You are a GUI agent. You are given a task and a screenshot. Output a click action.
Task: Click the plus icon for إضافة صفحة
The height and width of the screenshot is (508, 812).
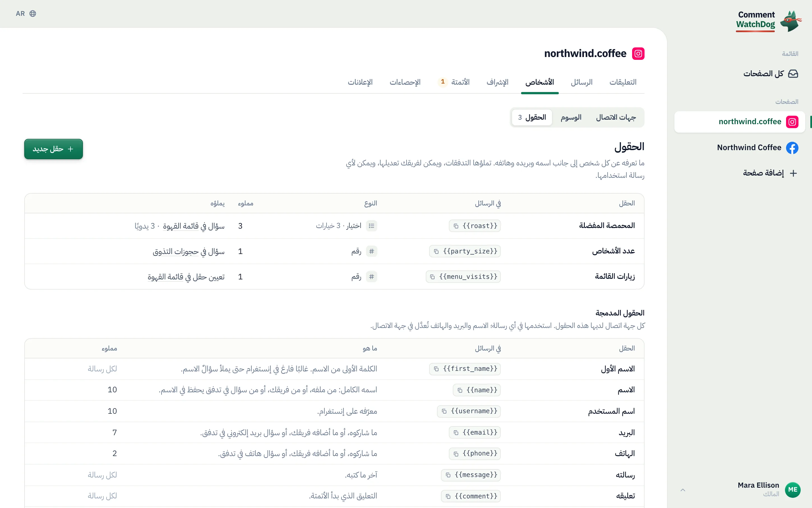point(793,173)
